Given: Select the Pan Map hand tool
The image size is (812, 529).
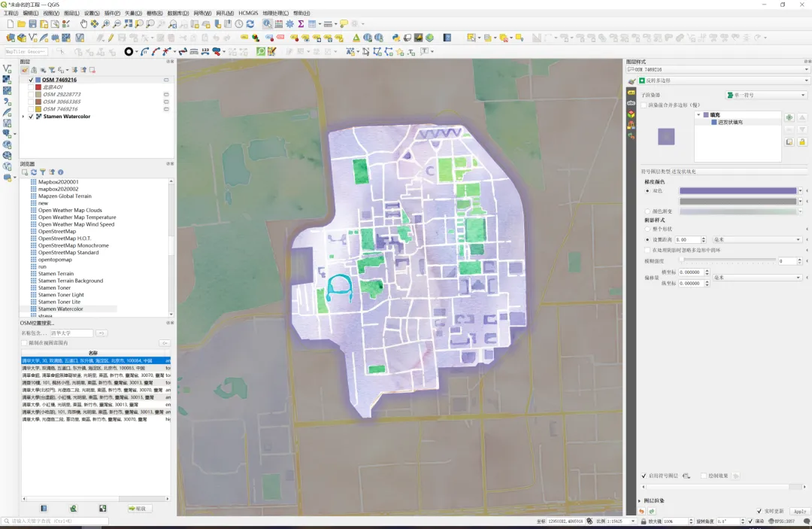Looking at the screenshot, I should click(x=83, y=24).
